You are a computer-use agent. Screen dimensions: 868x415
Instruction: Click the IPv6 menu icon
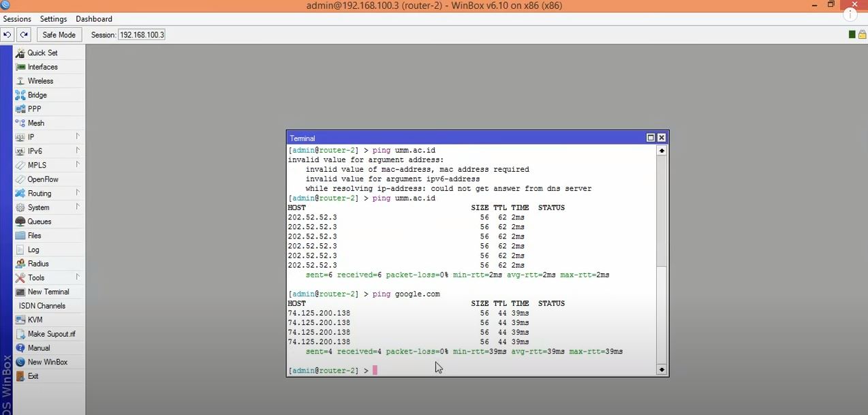coord(20,151)
